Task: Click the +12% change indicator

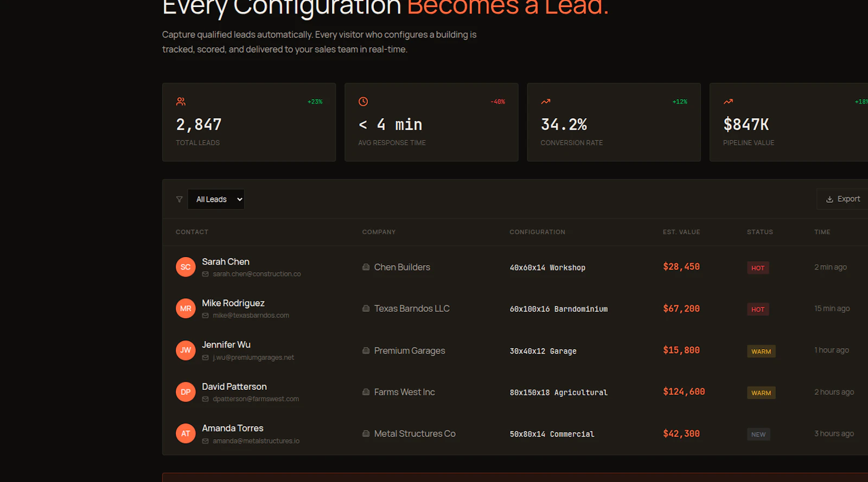Action: pos(680,102)
